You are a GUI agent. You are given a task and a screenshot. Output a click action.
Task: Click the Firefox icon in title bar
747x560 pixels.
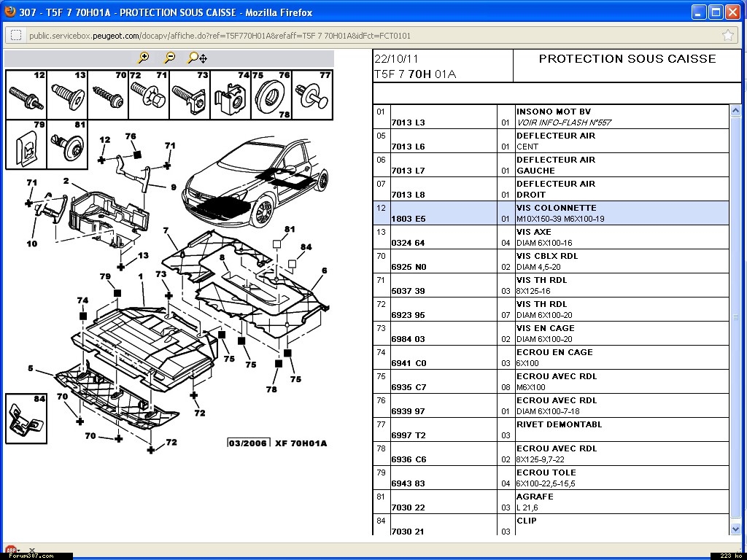(9, 12)
